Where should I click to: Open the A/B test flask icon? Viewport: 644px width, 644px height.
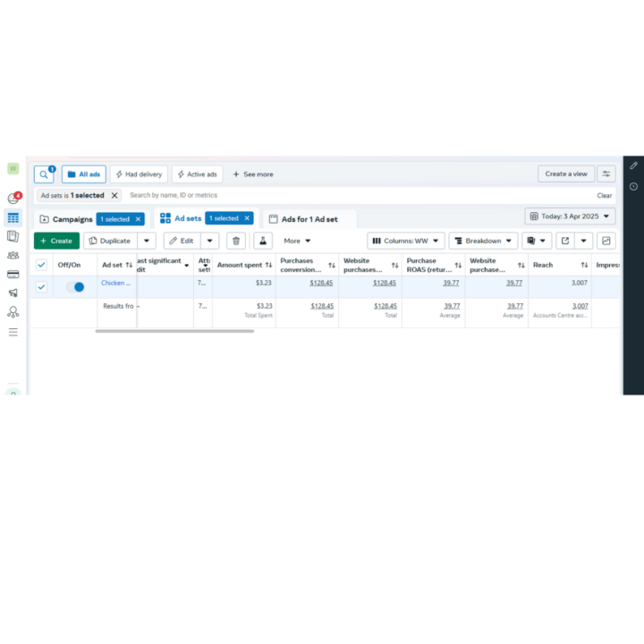pos(263,241)
